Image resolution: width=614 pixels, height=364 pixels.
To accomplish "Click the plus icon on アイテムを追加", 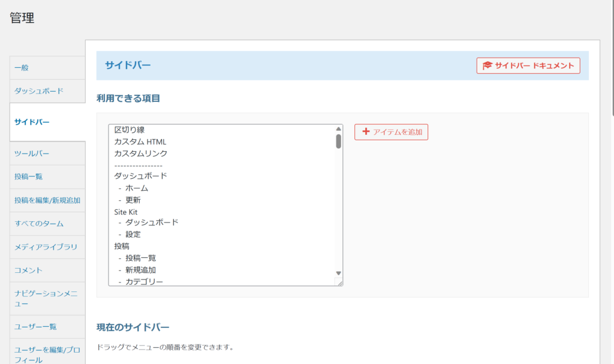I will pyautogui.click(x=366, y=132).
